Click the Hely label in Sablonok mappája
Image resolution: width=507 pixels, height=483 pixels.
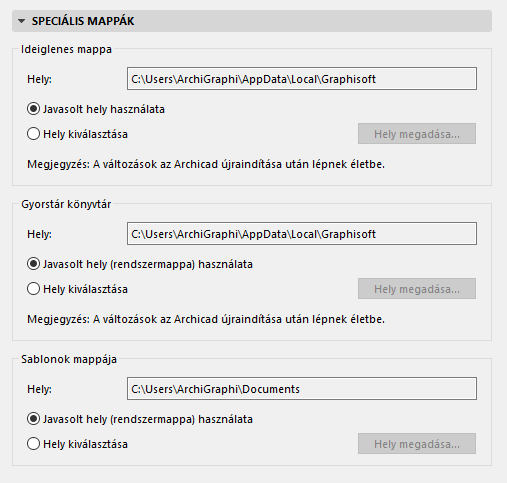tap(39, 389)
